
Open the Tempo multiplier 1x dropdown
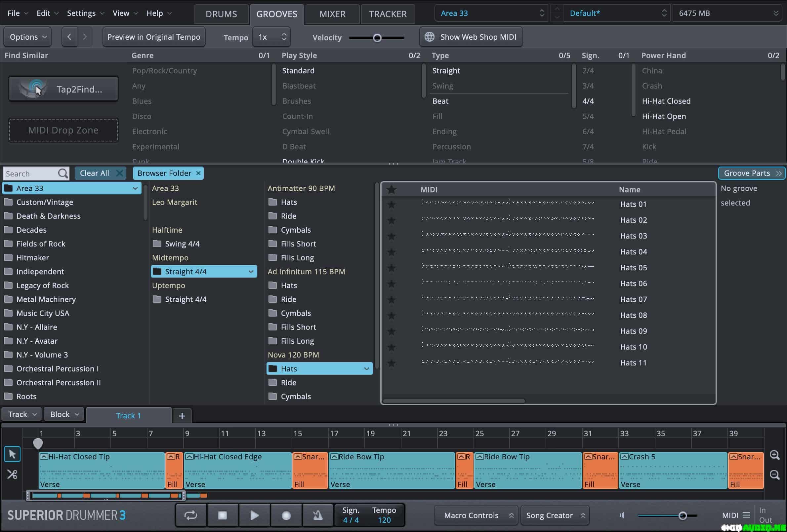[x=271, y=37]
